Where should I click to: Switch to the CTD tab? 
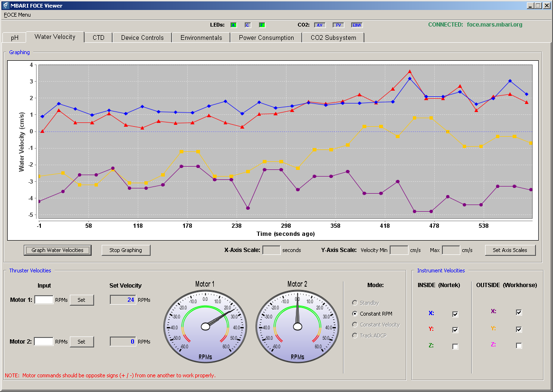[x=98, y=37]
